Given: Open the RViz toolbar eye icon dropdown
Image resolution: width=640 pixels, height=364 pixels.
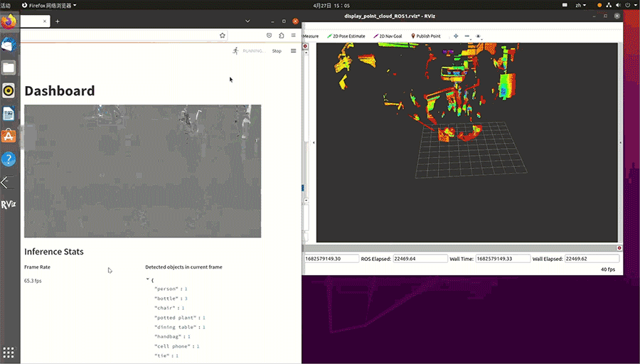Looking at the screenshot, I should click(x=478, y=36).
